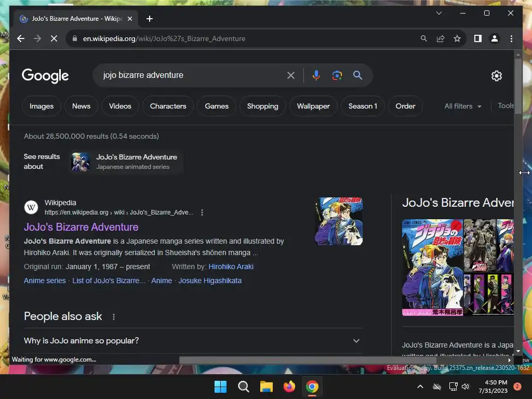The image size is (532, 399).
Task: Open the Chrome profile menu
Action: pyautogui.click(x=495, y=38)
